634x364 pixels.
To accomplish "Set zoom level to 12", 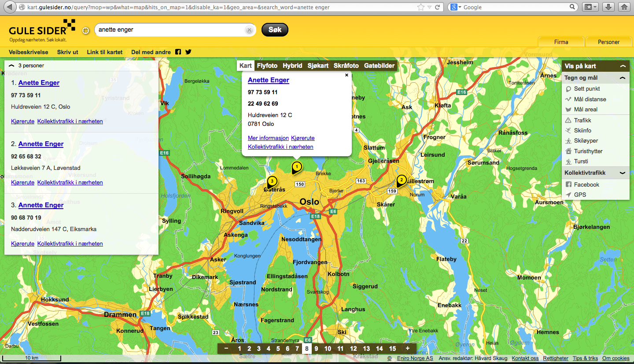I will click(354, 349).
